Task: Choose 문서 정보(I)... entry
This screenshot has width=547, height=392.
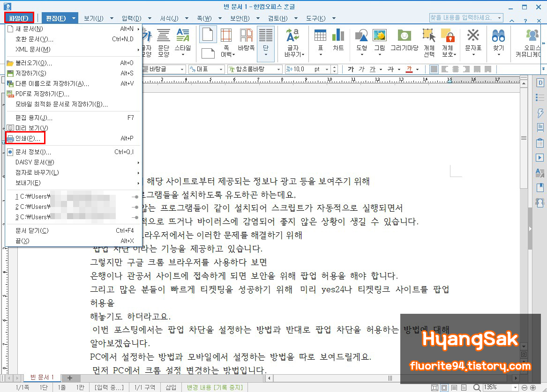Action: [74, 152]
